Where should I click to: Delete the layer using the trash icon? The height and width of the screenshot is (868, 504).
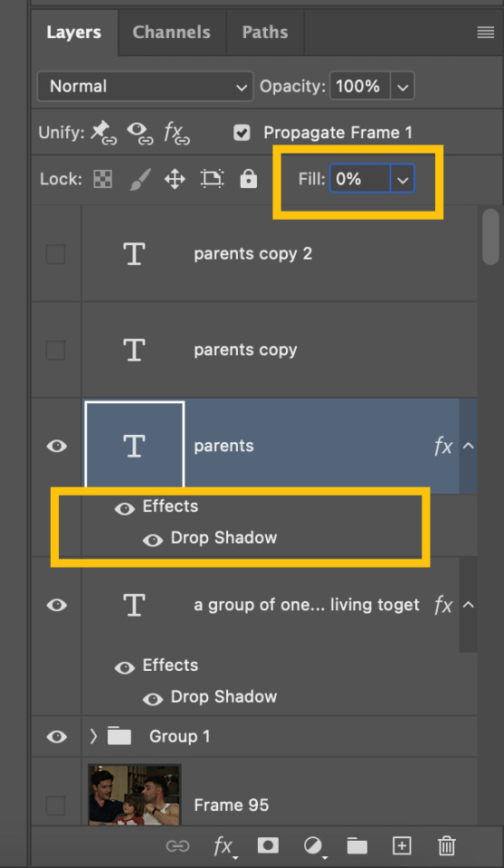click(446, 845)
